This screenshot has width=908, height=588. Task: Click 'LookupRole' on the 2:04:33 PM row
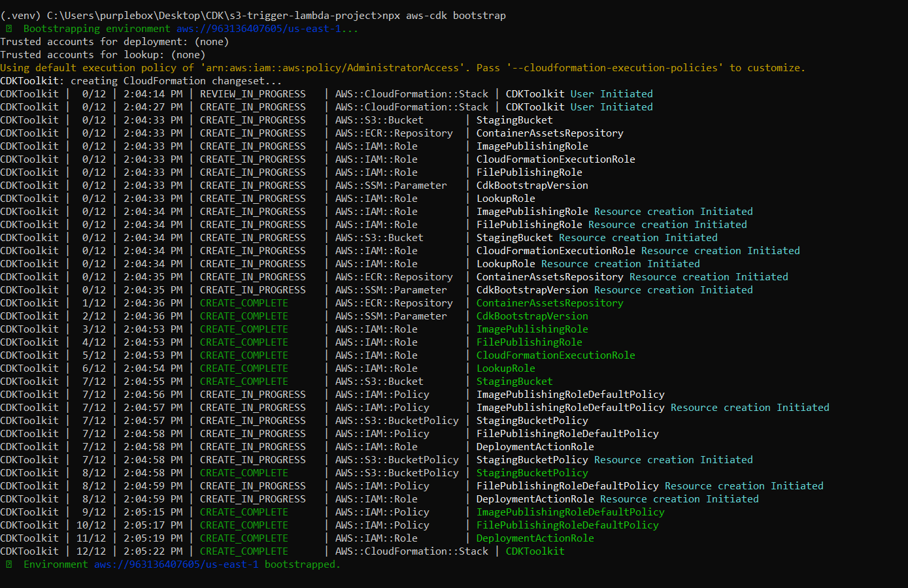[x=506, y=199]
